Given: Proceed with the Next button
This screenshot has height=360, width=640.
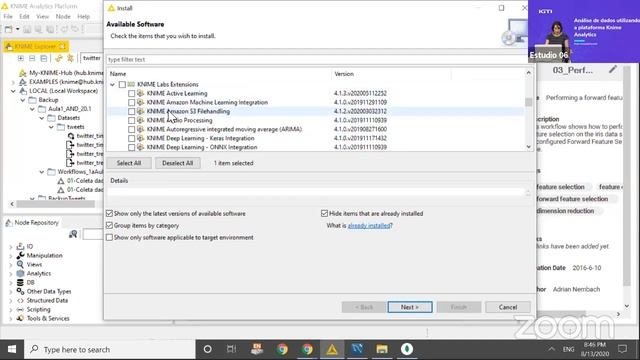Looking at the screenshot, I should coord(410,307).
